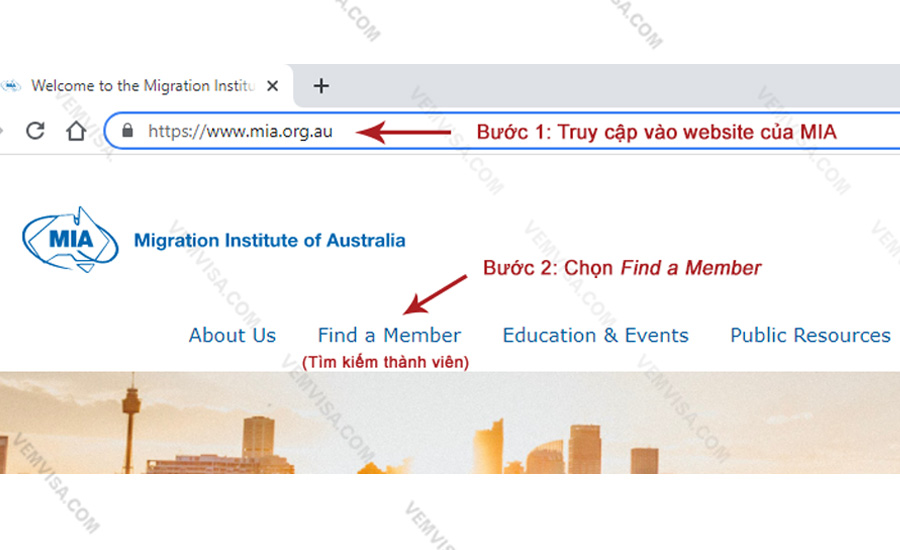Focus the address bar showing mia.org.au

[502, 131]
